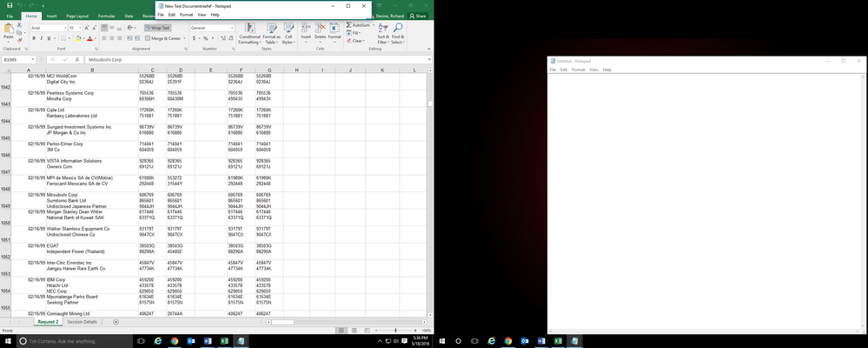
Task: Open Word from the left monitor taskbar
Action: (x=208, y=341)
